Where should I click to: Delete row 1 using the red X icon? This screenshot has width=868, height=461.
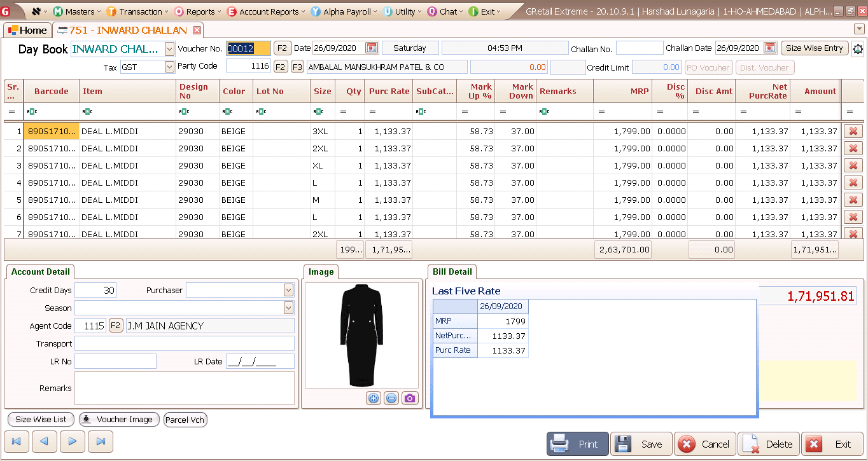[853, 132]
